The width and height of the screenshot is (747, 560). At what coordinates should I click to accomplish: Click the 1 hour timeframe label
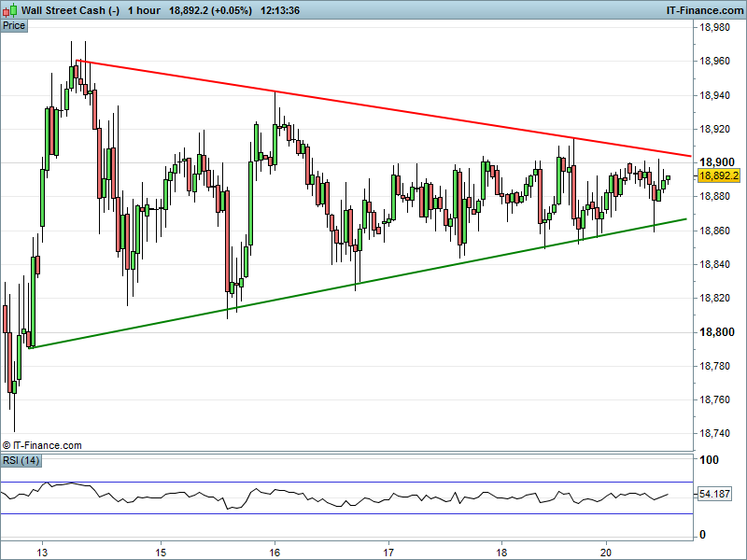pos(145,10)
